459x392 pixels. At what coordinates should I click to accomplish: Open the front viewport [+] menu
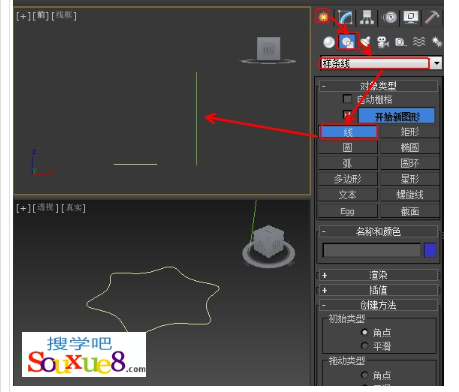(23, 16)
